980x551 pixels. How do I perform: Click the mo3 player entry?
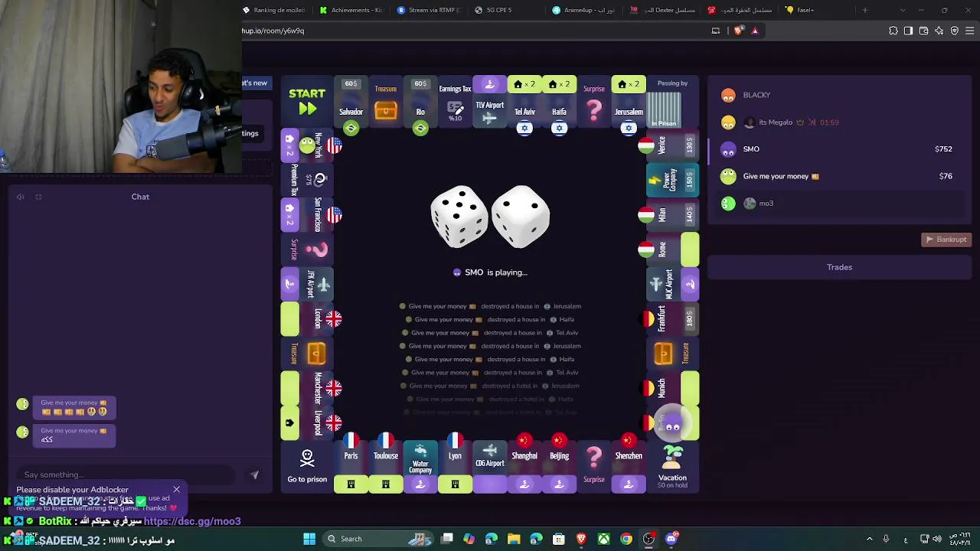pos(838,204)
